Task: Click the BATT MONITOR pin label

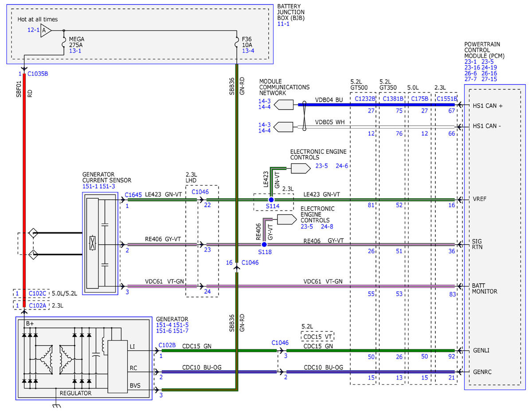Action: click(485, 288)
